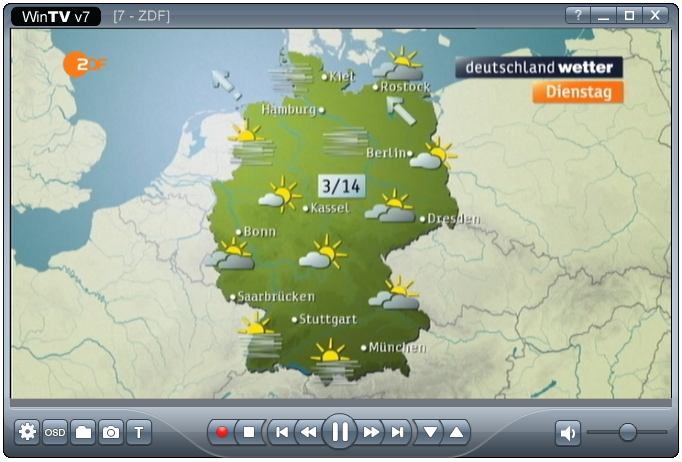
Task: Take a snapshot with camera icon
Action: pyautogui.click(x=111, y=432)
